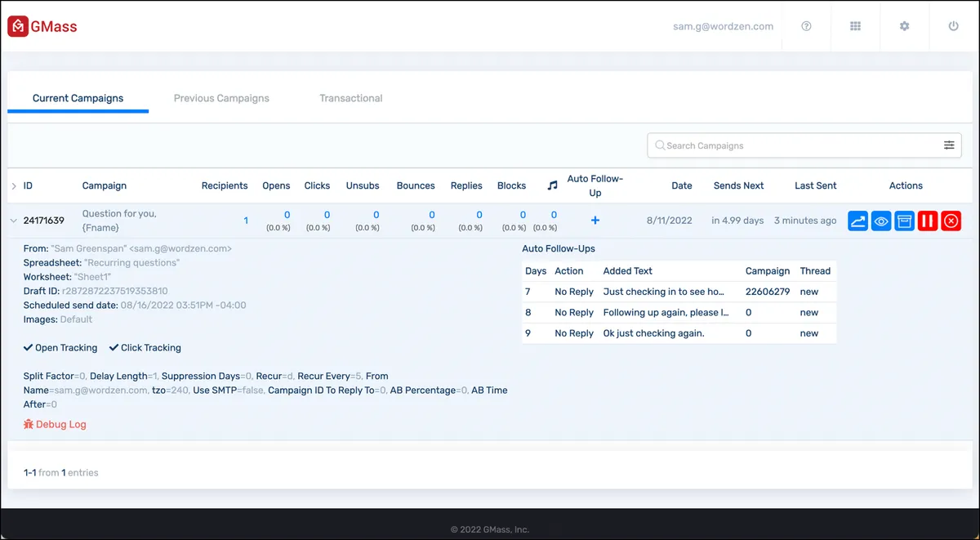The width and height of the screenshot is (980, 540).
Task: Sort by the Date column header
Action: click(682, 185)
